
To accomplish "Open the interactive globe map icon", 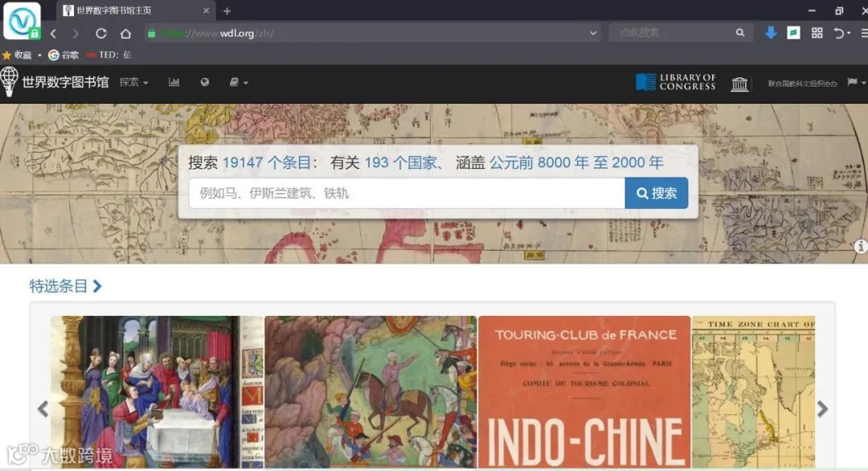I will click(x=205, y=82).
